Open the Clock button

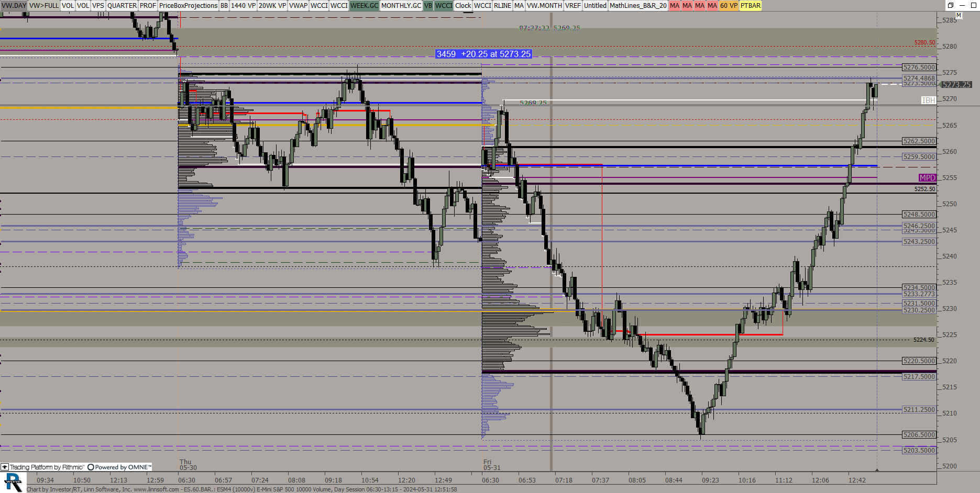pyautogui.click(x=463, y=6)
